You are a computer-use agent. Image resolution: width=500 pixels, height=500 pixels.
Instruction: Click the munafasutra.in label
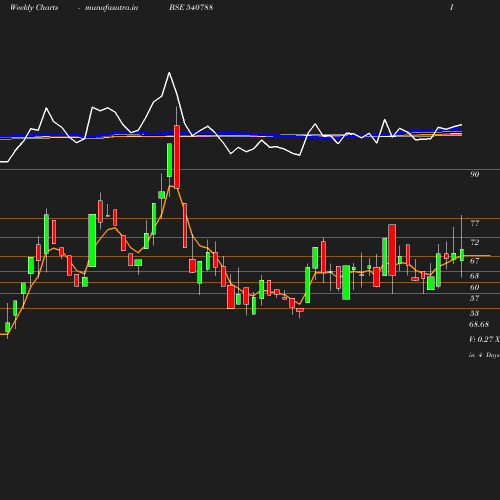[111, 7]
